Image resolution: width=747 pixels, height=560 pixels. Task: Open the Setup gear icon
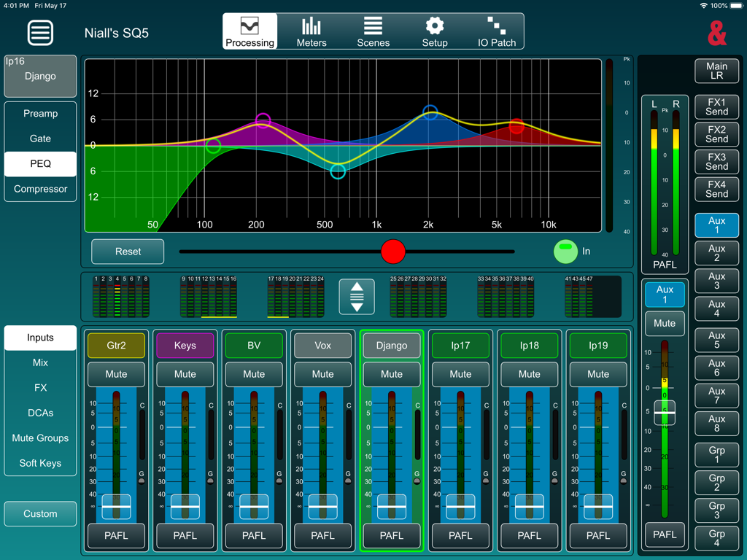click(435, 31)
